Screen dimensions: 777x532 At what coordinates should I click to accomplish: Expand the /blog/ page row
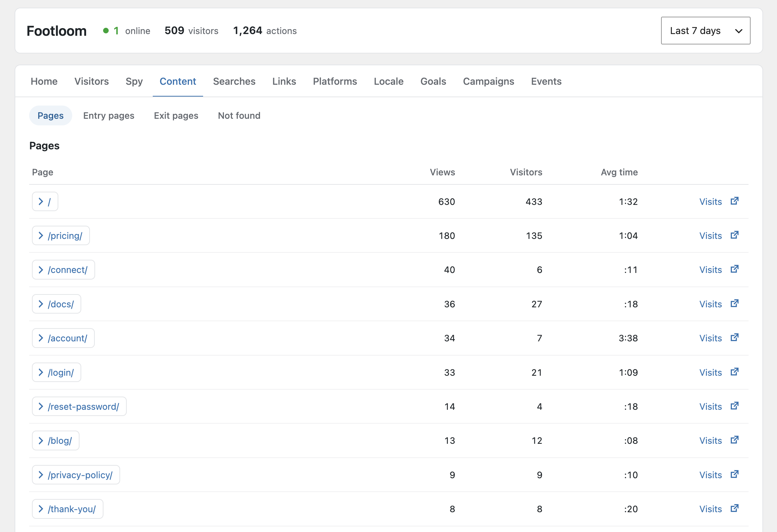coord(56,441)
